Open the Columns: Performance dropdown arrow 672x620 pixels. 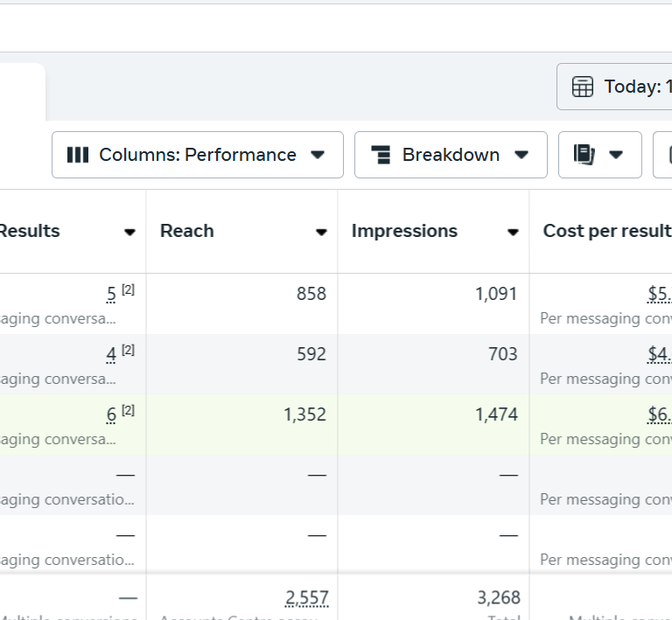tap(318, 155)
